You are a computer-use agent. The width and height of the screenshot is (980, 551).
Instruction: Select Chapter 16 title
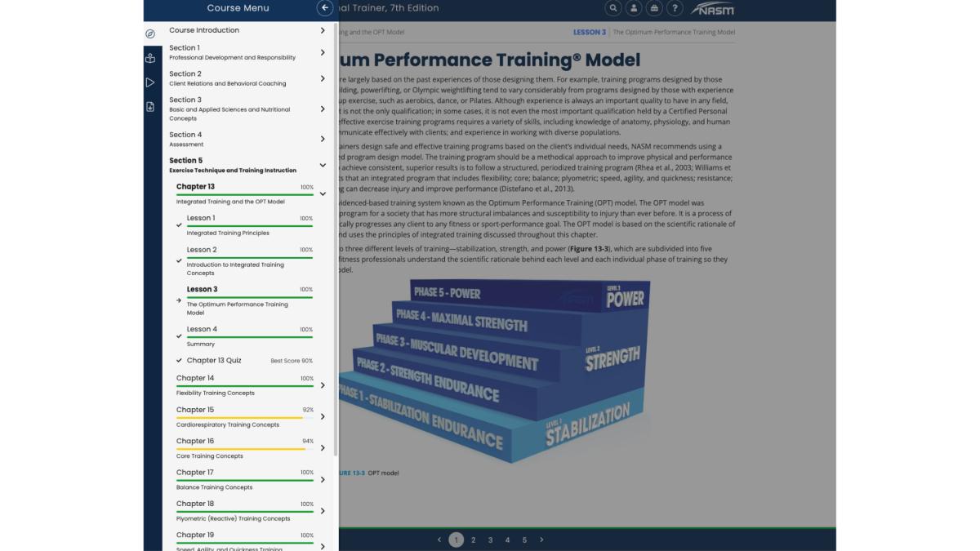(195, 441)
